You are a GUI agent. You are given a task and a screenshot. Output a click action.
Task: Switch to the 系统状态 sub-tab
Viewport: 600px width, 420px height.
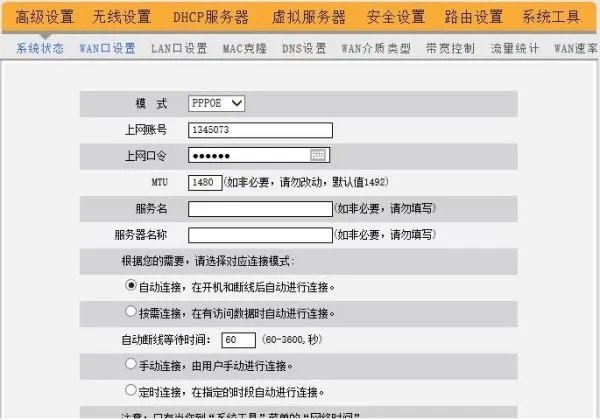pyautogui.click(x=40, y=49)
